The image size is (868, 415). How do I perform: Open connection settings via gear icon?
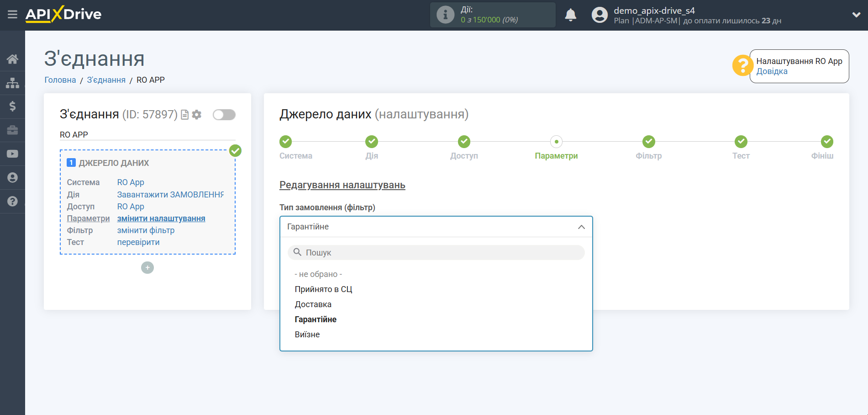pyautogui.click(x=196, y=114)
